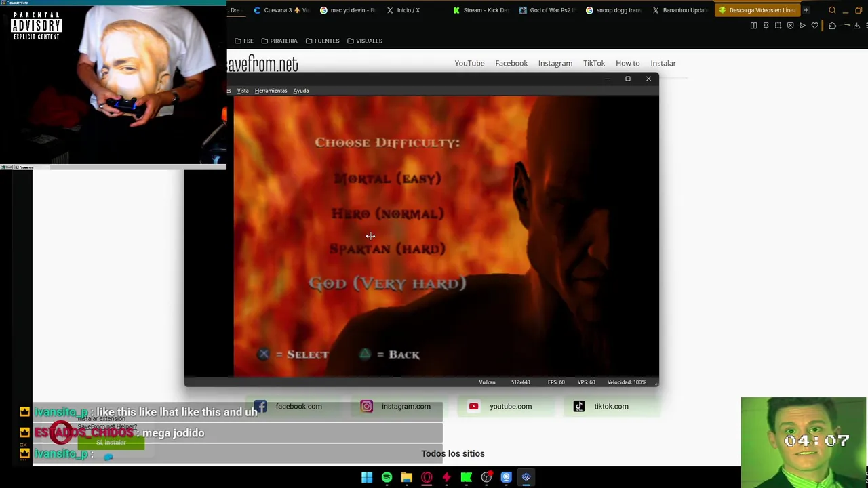
Task: Switch to snoop dogg search tab
Action: (614, 10)
